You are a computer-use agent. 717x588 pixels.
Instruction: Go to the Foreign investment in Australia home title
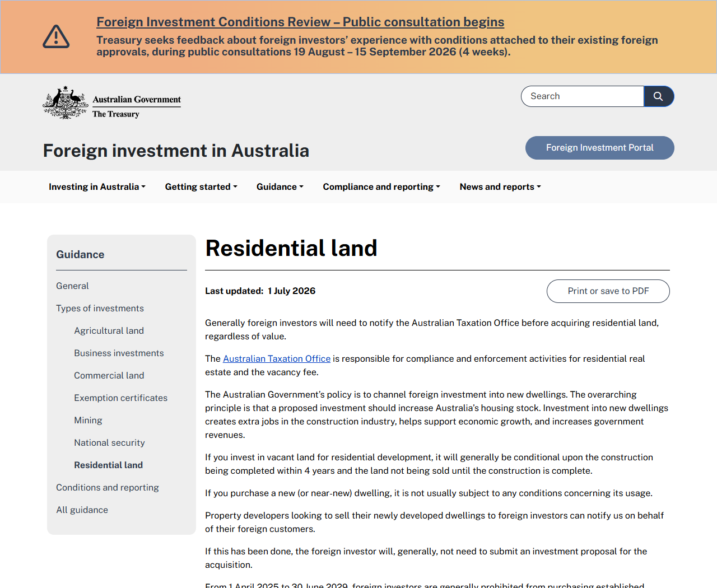[176, 151]
